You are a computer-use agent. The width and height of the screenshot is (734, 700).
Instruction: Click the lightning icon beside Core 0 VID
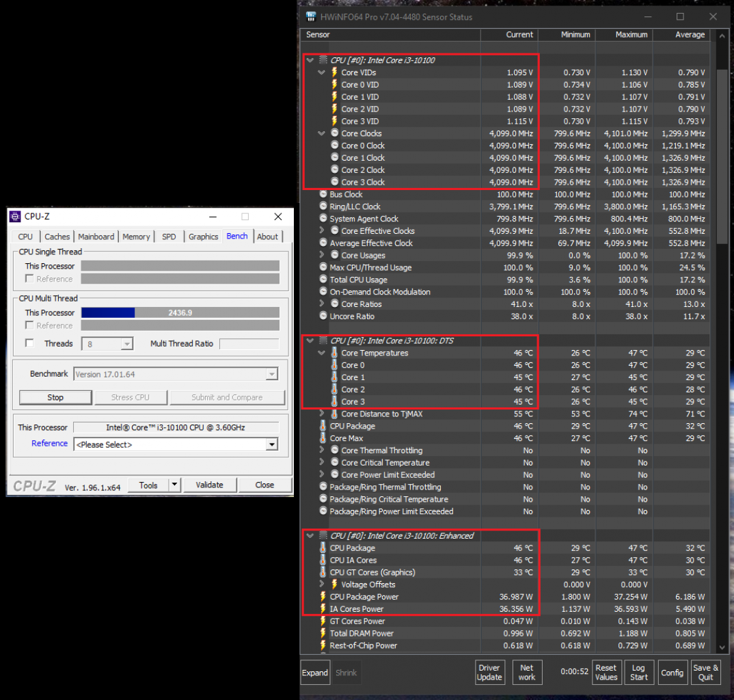[334, 84]
